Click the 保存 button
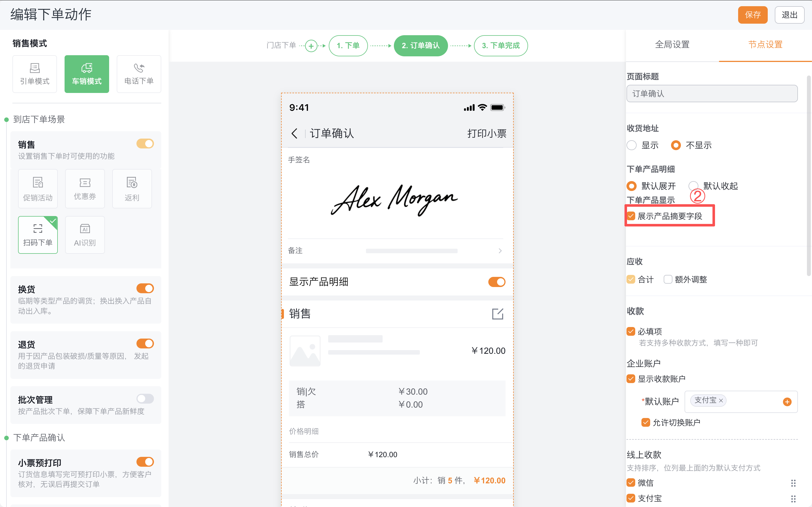 [x=753, y=14]
